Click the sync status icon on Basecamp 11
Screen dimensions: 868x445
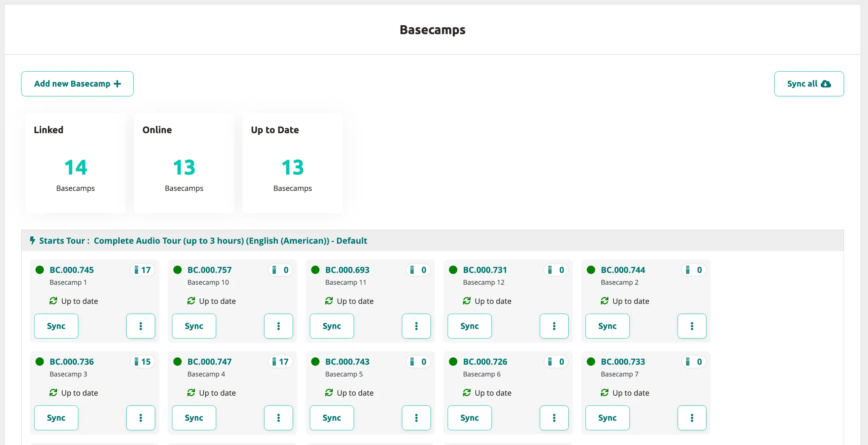click(329, 301)
